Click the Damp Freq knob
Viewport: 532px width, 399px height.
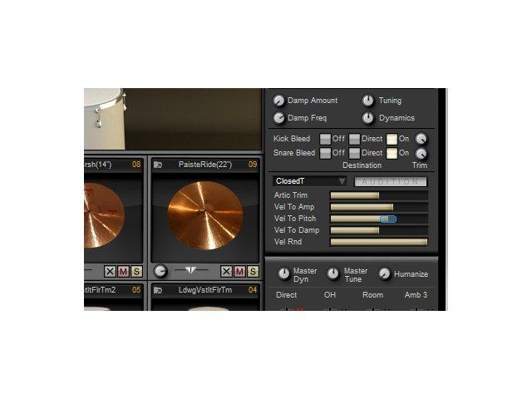(x=278, y=118)
